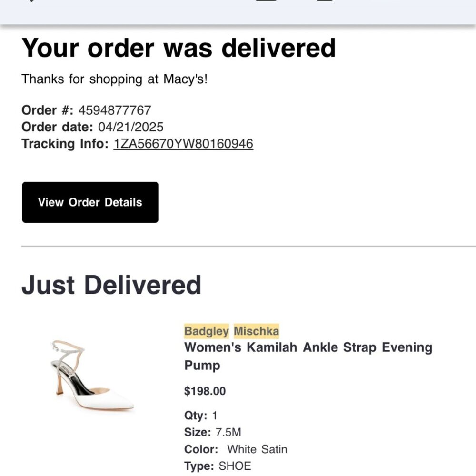Image resolution: width=476 pixels, height=476 pixels.
Task: Select the order number 4594877767
Action: pos(115,110)
